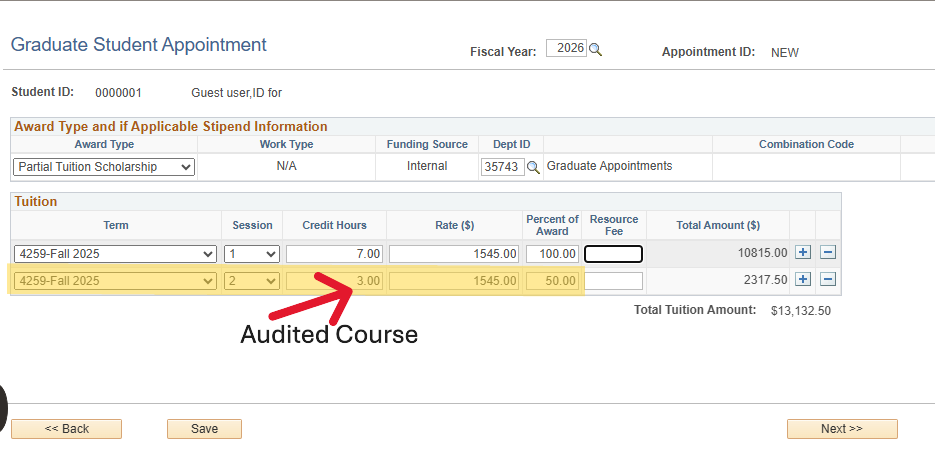Remove the second tuition row with minus
The height and width of the screenshot is (475, 935).
828,280
